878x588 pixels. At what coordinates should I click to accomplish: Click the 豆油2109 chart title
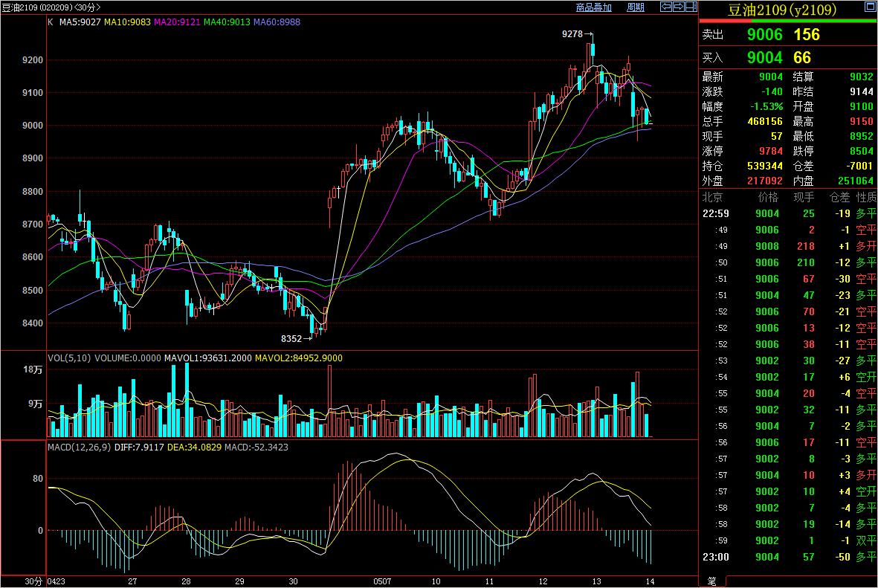tap(22, 7)
